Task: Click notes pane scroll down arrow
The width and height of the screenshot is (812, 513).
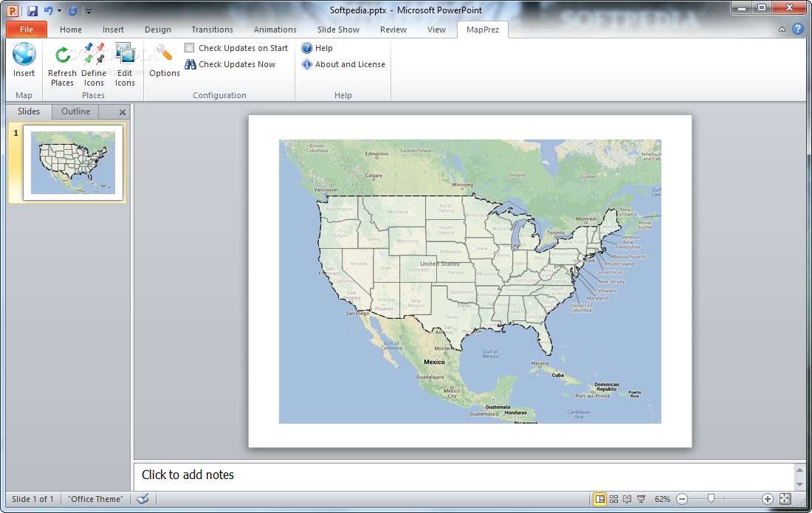Action: coord(799,484)
